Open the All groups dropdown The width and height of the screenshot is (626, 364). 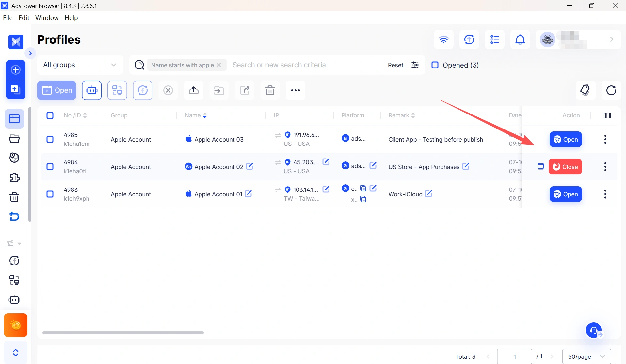[x=80, y=65]
